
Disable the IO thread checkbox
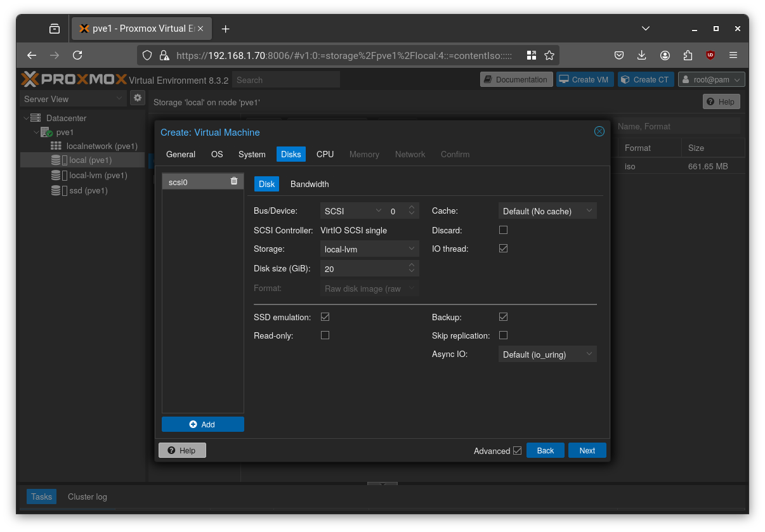pos(503,248)
